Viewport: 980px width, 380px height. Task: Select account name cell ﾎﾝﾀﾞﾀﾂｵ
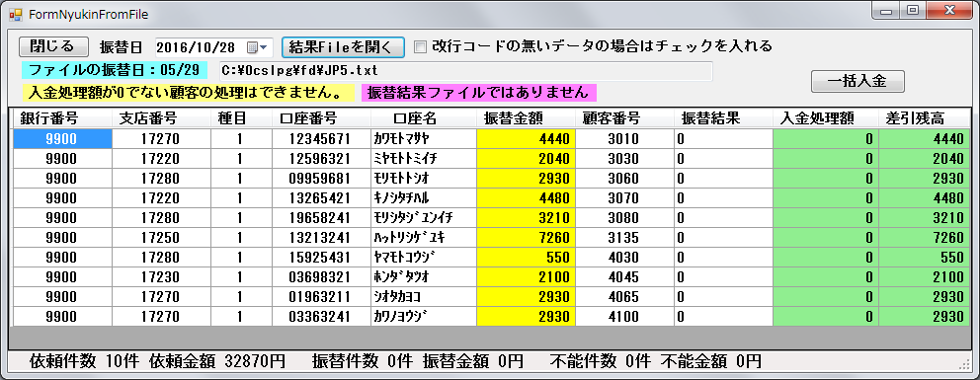pos(424,277)
